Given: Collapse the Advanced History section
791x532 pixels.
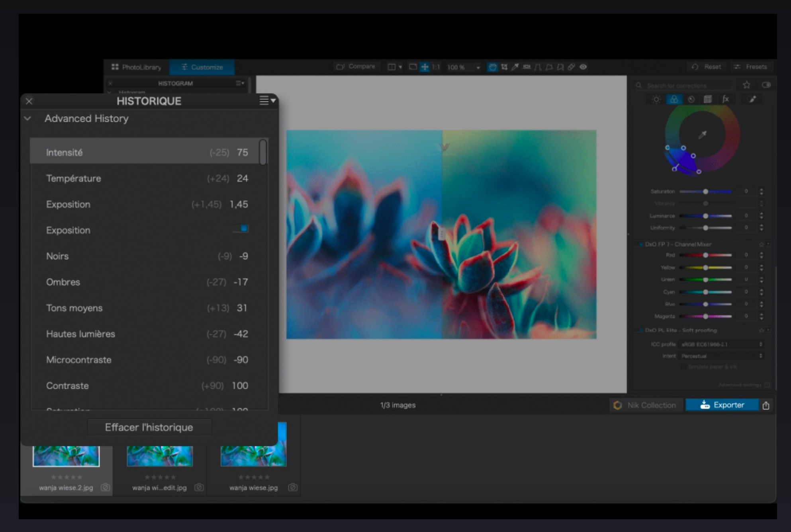Looking at the screenshot, I should coord(27,118).
